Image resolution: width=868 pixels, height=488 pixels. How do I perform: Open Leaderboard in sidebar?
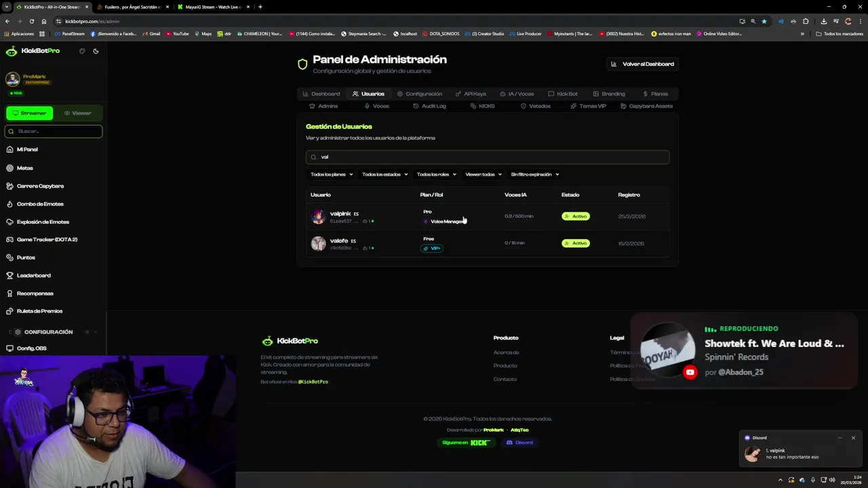pos(33,275)
